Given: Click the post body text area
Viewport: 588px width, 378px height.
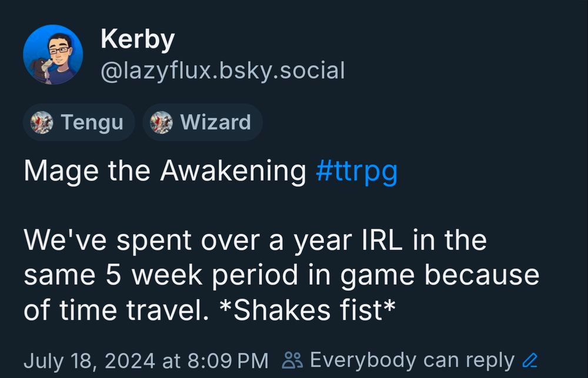Looking at the screenshot, I should click(x=282, y=273).
